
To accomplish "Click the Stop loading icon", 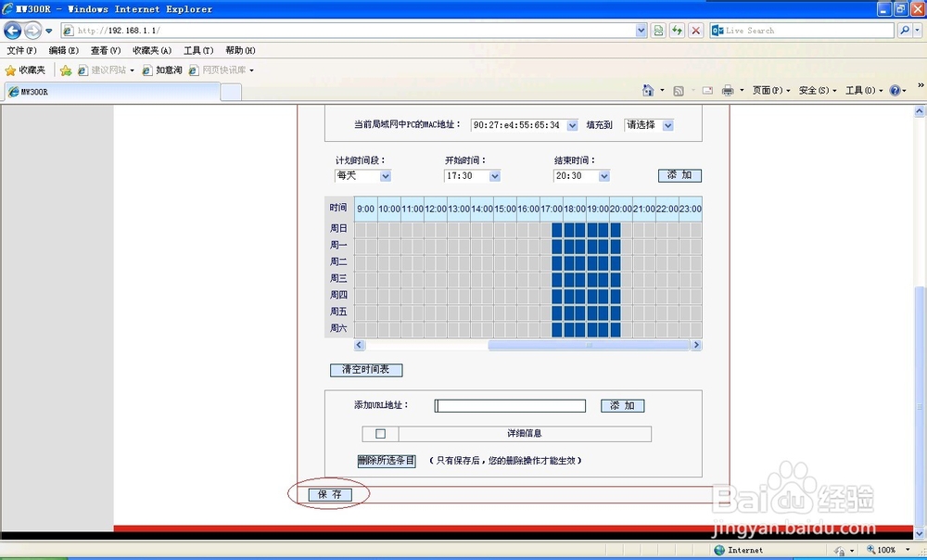I will coord(696,30).
